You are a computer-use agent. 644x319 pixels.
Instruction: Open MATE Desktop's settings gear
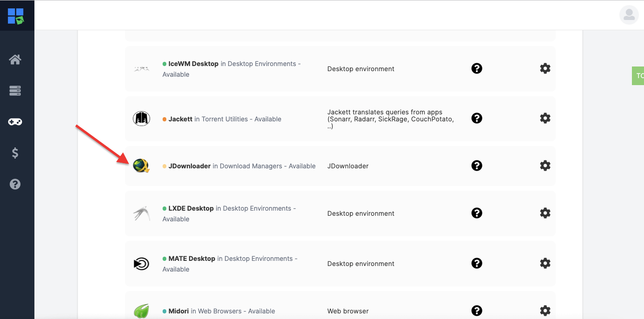[545, 263]
